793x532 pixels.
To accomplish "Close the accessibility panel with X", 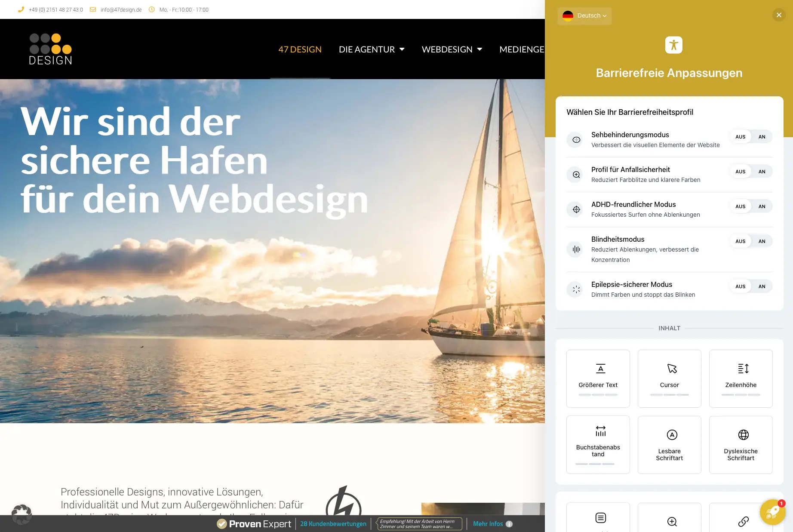I will click(779, 15).
